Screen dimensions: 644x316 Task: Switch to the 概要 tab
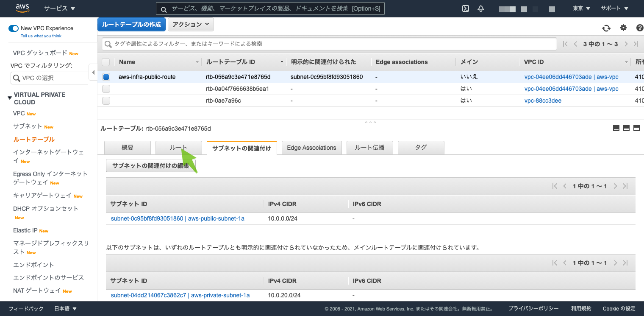tap(128, 148)
